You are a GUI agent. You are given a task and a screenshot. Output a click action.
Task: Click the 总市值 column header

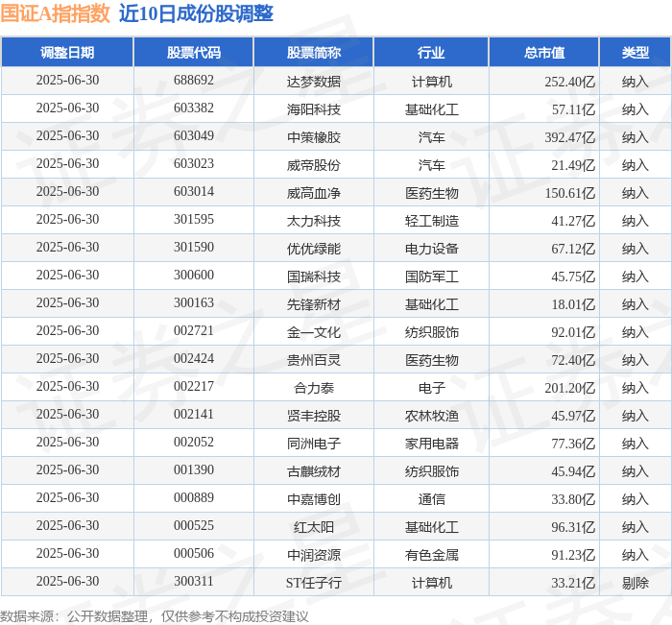tap(544, 52)
